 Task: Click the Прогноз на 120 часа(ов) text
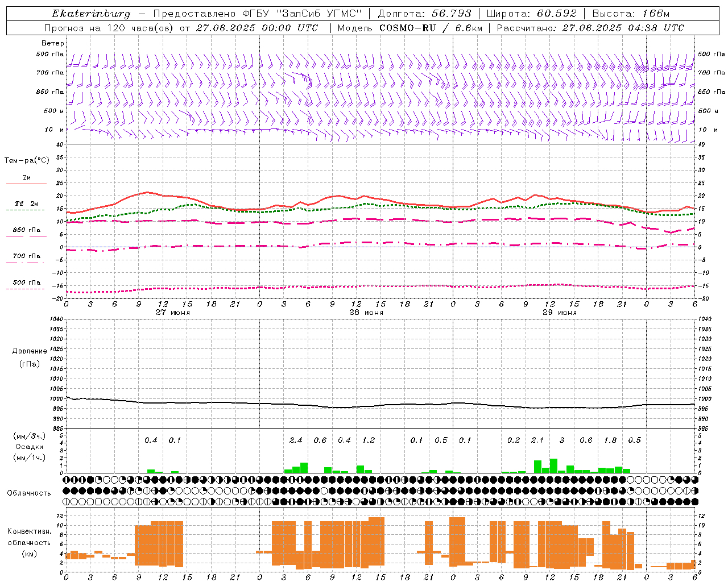pos(110,28)
